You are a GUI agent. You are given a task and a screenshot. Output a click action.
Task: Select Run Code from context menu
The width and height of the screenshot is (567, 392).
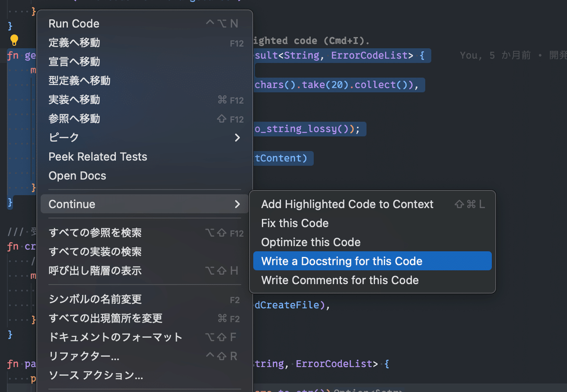pyautogui.click(x=74, y=24)
